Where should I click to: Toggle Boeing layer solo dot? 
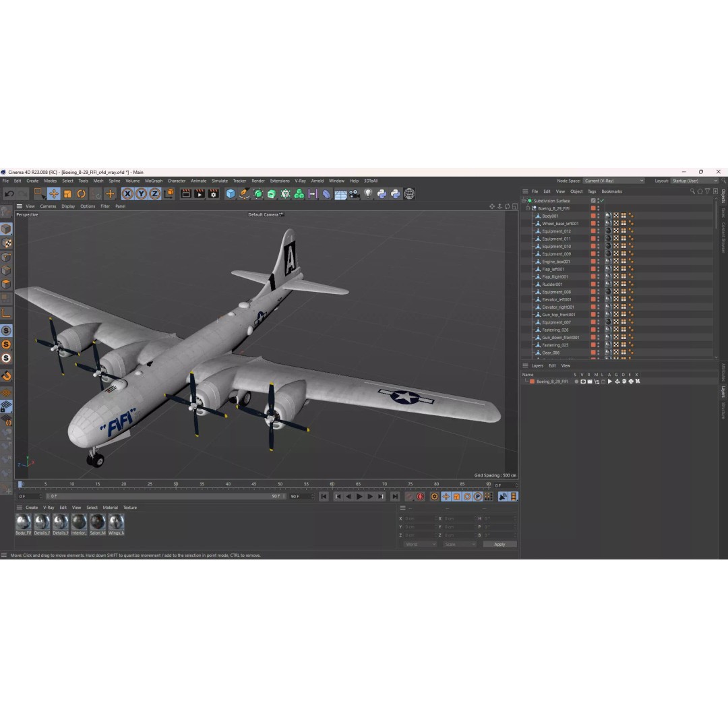click(576, 382)
